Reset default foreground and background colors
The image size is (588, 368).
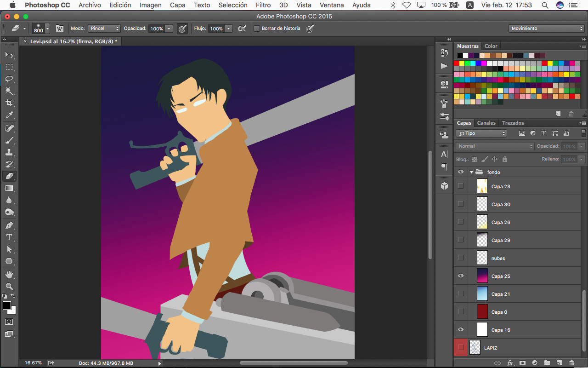(5, 296)
